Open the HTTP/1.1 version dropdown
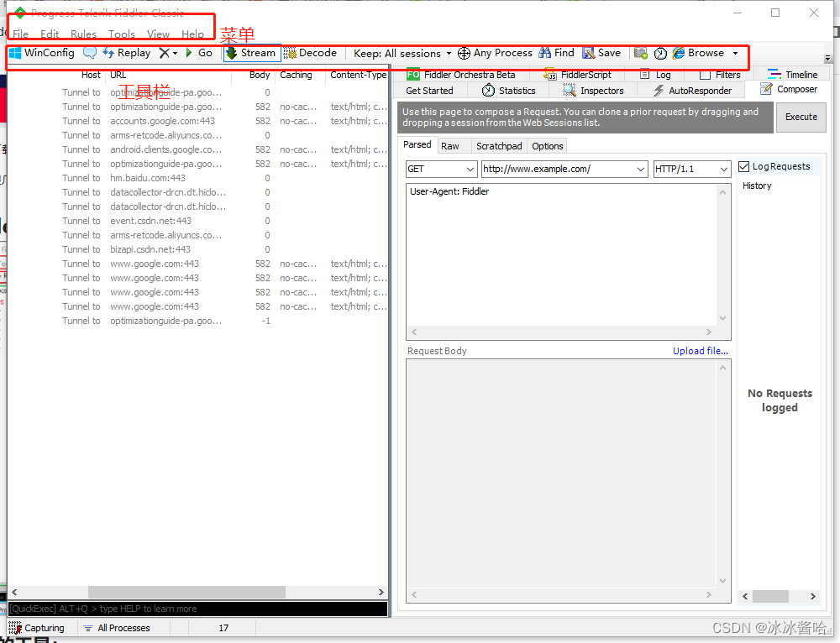The width and height of the screenshot is (840, 643). [x=691, y=170]
